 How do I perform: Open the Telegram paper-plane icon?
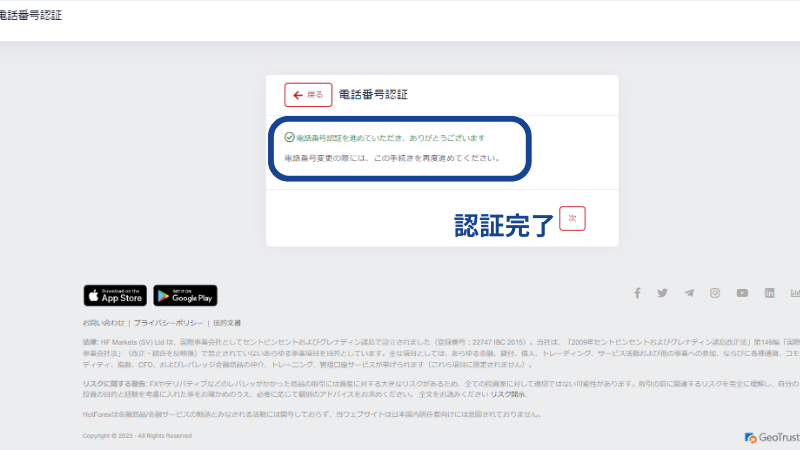689,293
